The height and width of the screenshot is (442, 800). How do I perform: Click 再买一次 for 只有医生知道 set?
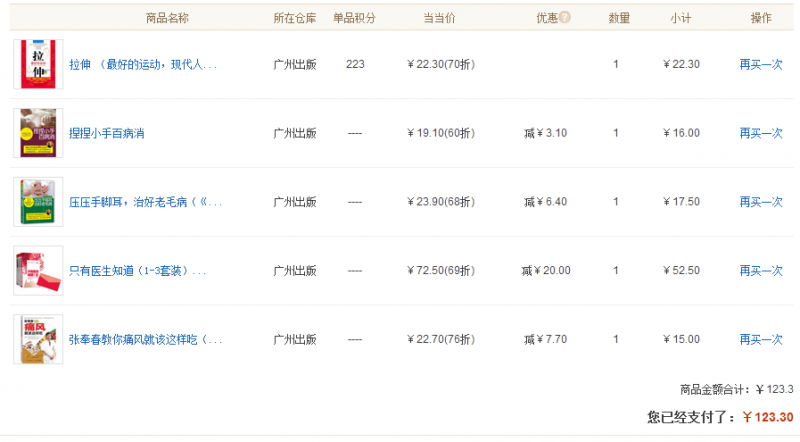pos(760,271)
